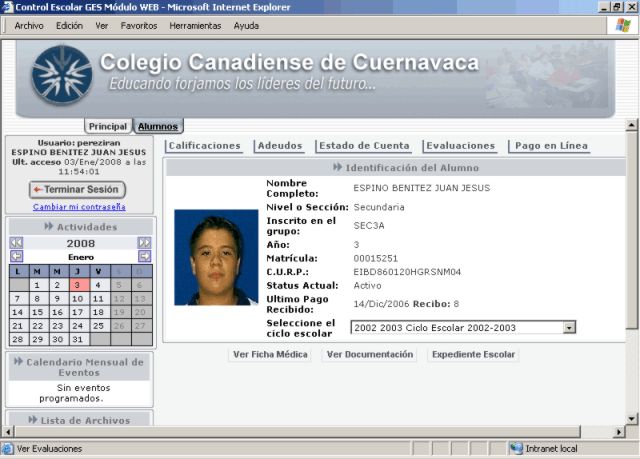Select highlighted day 3 in calendar
This screenshot has width=640, height=459.
click(78, 285)
